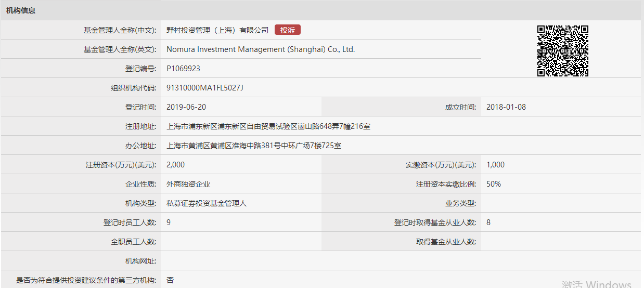Select organization code 91310000MA1FL5027J
Image resolution: width=644 pixels, height=288 pixels.
pyautogui.click(x=205, y=88)
